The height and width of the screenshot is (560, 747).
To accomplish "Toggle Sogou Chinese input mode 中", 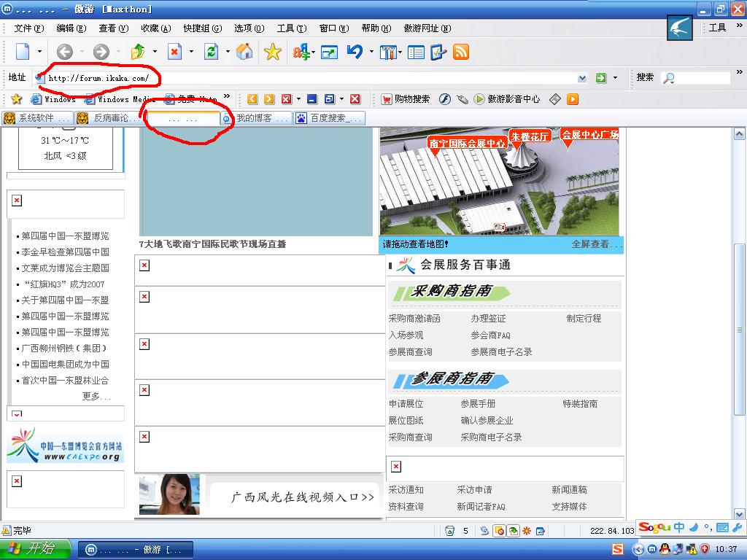I will [679, 527].
